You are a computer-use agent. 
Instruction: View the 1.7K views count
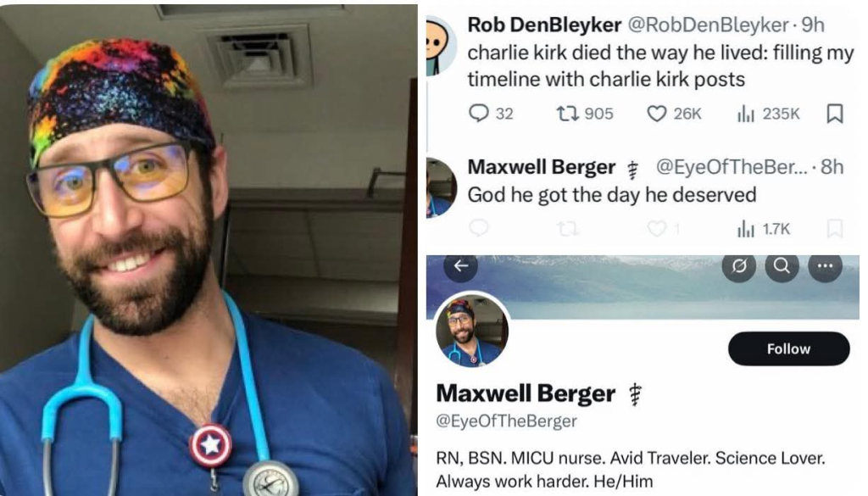pos(764,229)
